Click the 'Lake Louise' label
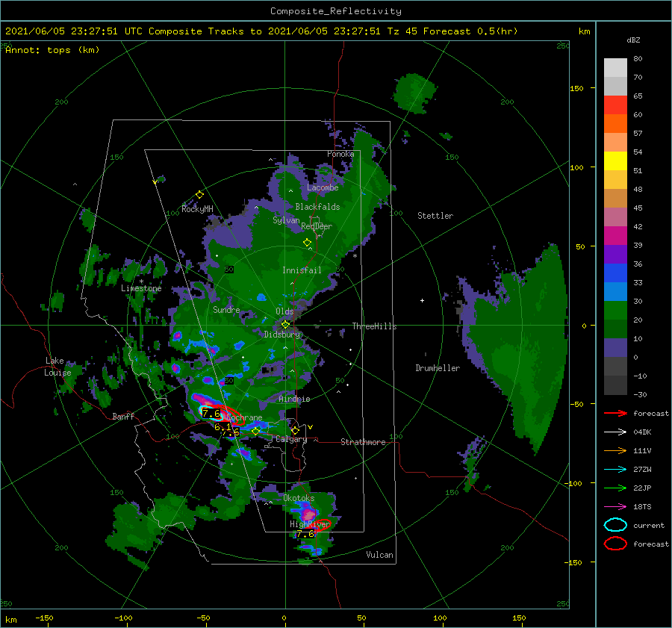 point(57,367)
